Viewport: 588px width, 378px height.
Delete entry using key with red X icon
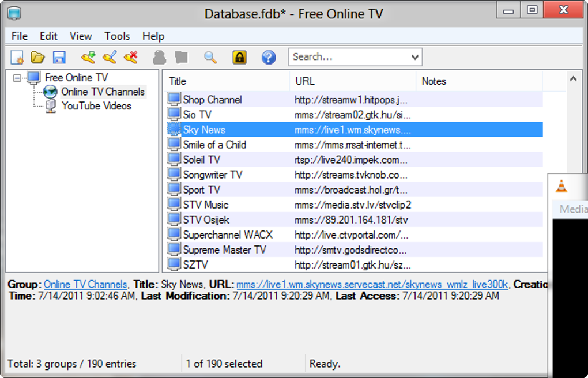coord(131,58)
